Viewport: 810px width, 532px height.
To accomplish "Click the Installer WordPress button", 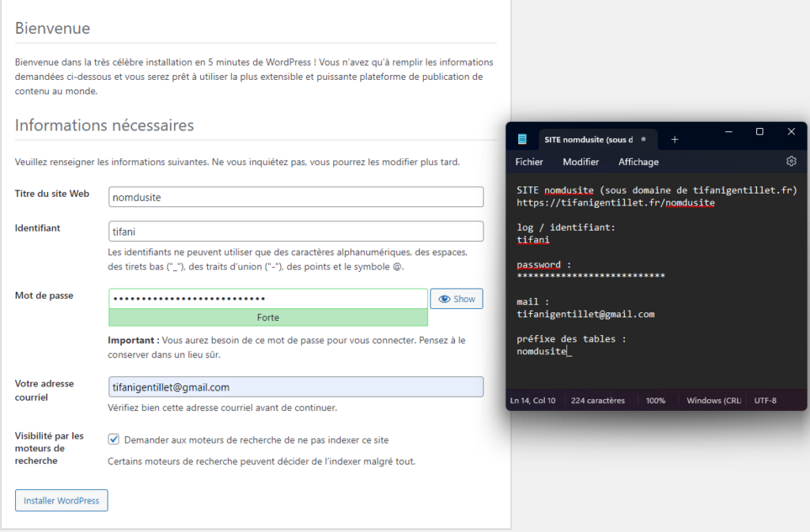I will [x=62, y=500].
